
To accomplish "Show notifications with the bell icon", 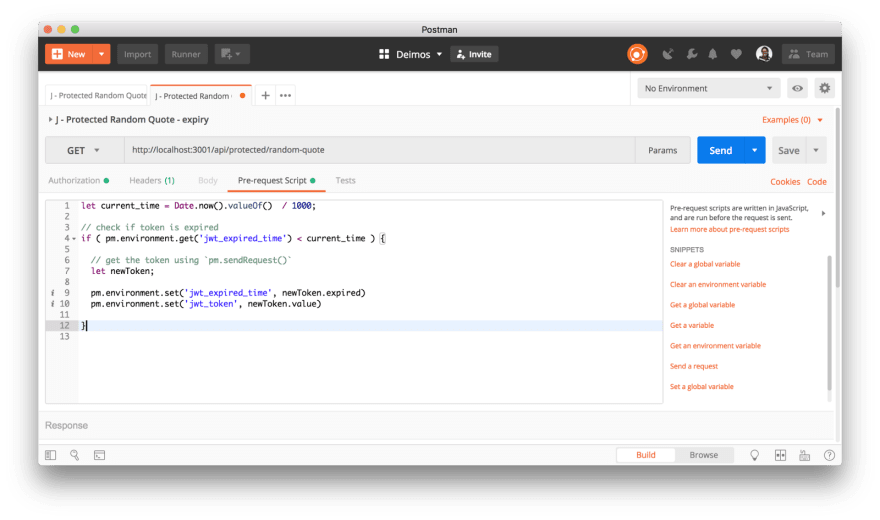I will (x=713, y=54).
